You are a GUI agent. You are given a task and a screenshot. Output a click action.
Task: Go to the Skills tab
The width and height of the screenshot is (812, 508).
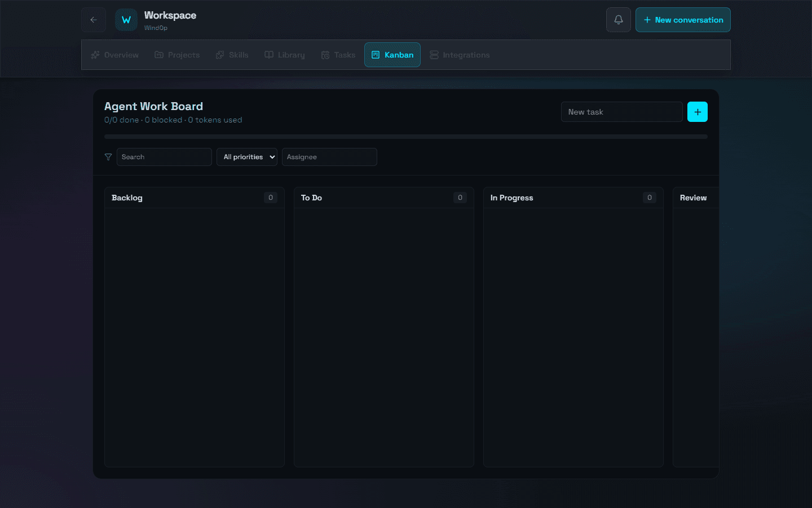point(232,55)
